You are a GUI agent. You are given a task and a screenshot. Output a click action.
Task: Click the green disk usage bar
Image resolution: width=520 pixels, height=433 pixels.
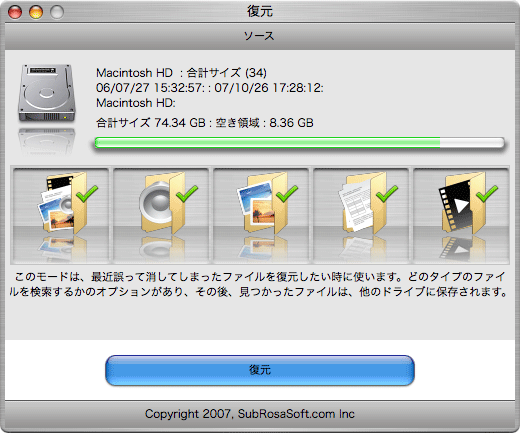click(299, 143)
